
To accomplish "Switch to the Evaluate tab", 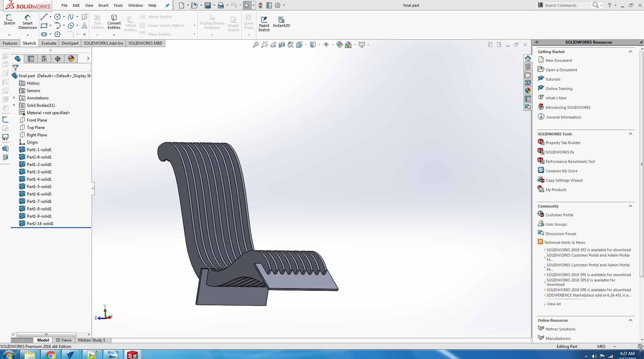I will (49, 43).
